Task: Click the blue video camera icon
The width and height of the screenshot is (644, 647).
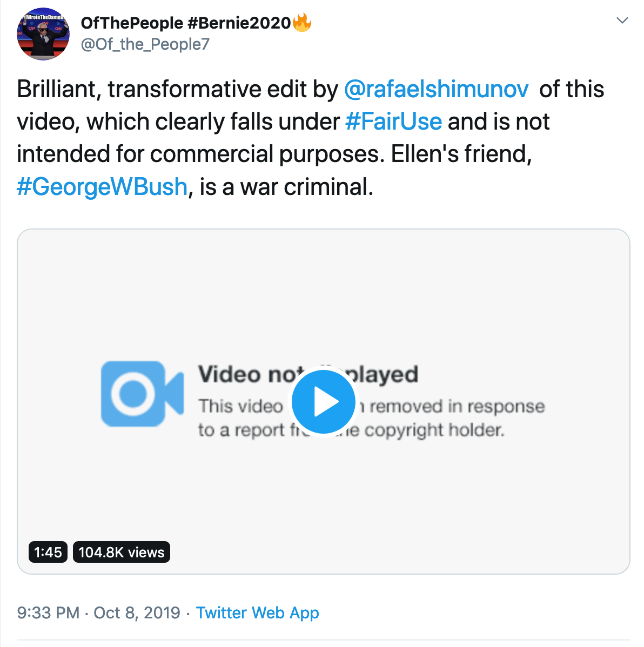Action: click(x=142, y=394)
